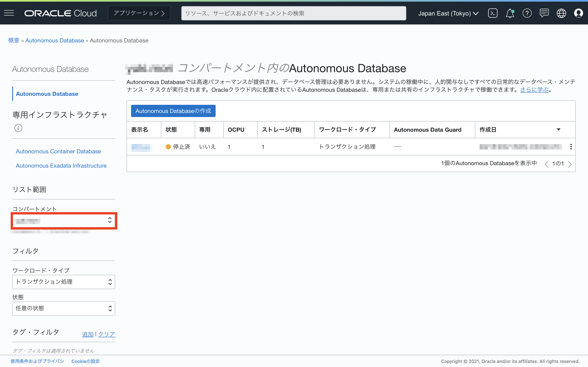The image size is (588, 367).
Task: Open the state filter dropdown
Action: click(x=64, y=308)
